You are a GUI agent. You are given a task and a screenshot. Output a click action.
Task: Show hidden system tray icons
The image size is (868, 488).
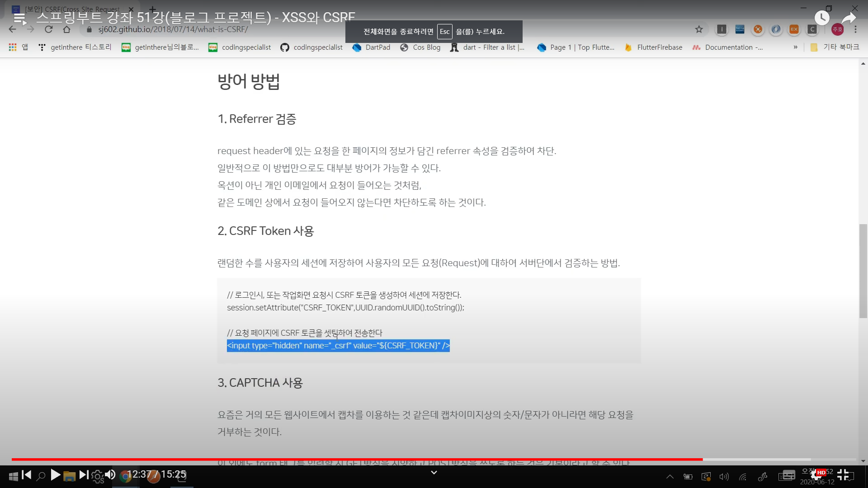tap(670, 476)
